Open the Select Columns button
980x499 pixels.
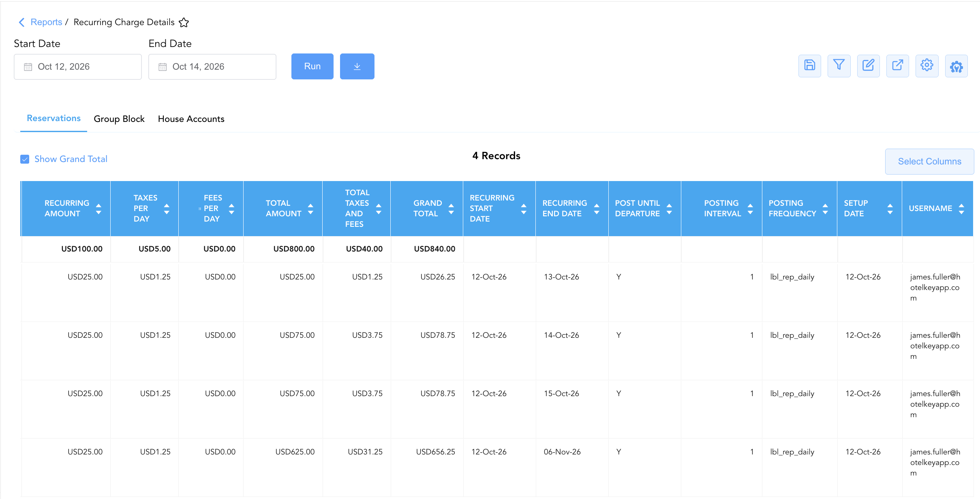929,162
